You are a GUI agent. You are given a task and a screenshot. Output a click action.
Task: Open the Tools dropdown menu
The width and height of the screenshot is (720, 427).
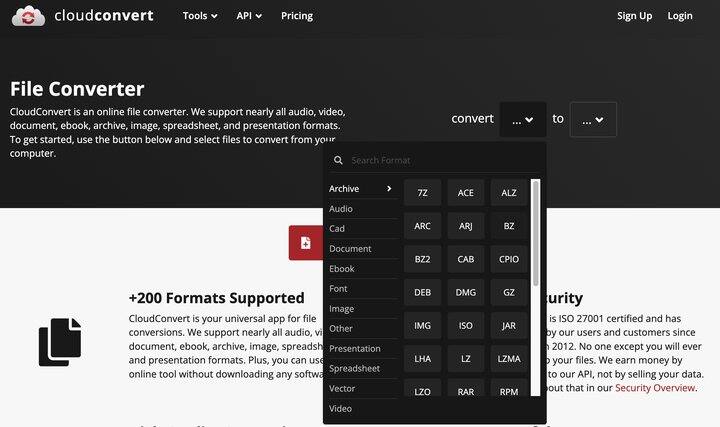pos(200,16)
